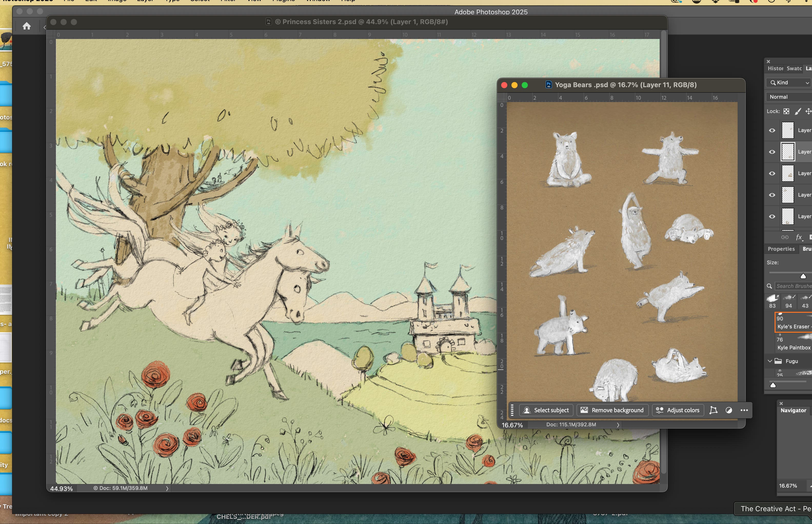Click the lock image pixels brush icon
The height and width of the screenshot is (524, 812).
coord(797,111)
